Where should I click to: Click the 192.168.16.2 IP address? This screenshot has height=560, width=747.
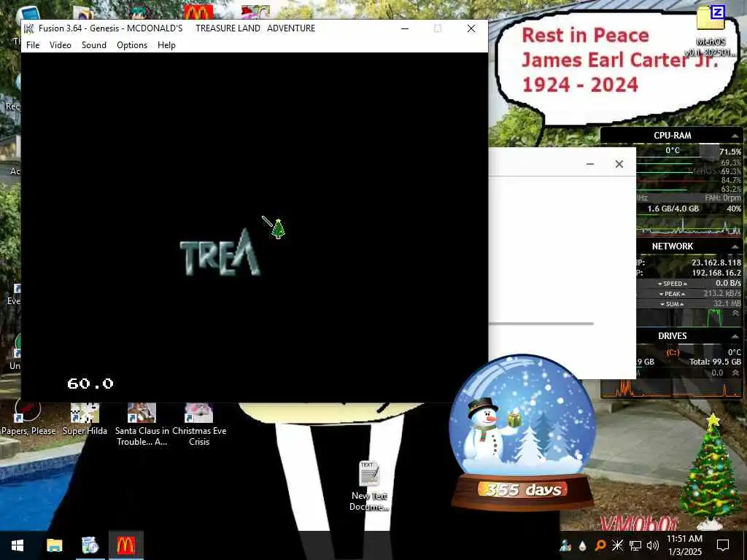pos(716,273)
